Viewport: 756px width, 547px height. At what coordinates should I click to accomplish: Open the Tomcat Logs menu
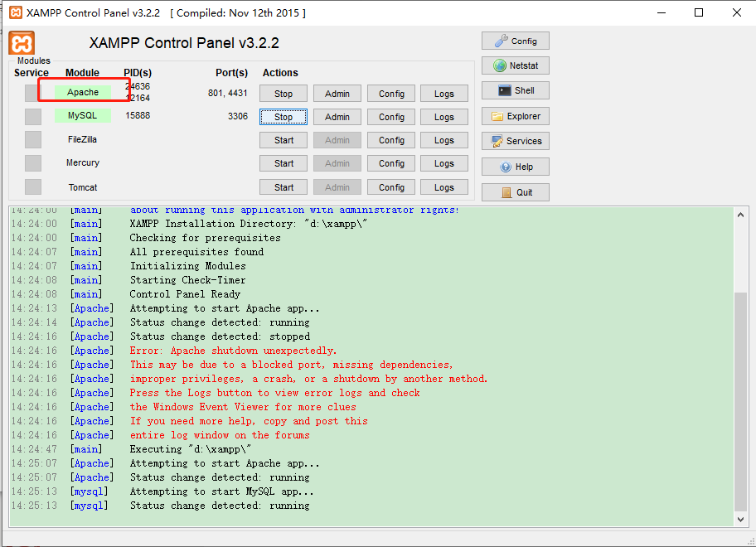[444, 187]
